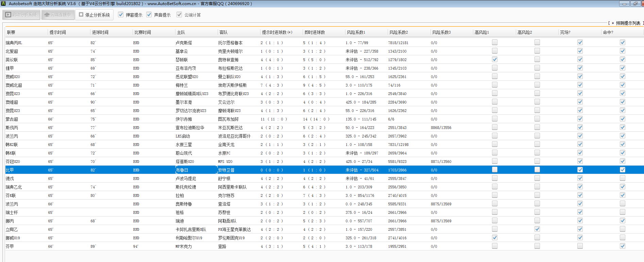644x262 pixels.
Task: Click the 风险系数1 column header
Action: [x=356, y=32]
